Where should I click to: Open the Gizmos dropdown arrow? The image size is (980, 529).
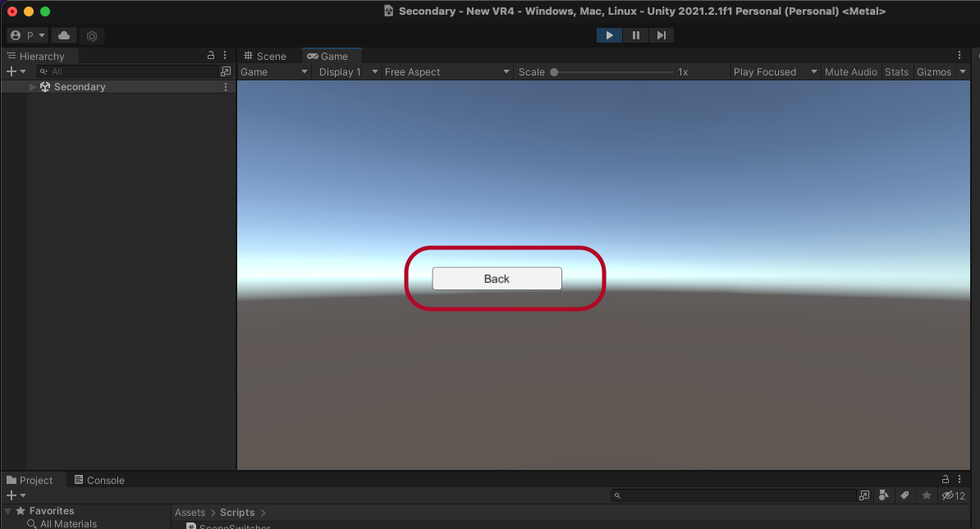coord(963,72)
